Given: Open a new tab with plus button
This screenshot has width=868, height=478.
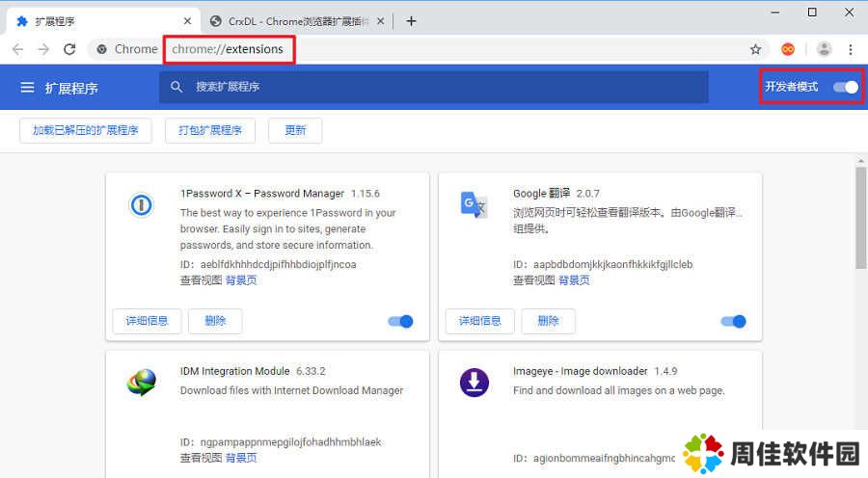Looking at the screenshot, I should (x=411, y=20).
